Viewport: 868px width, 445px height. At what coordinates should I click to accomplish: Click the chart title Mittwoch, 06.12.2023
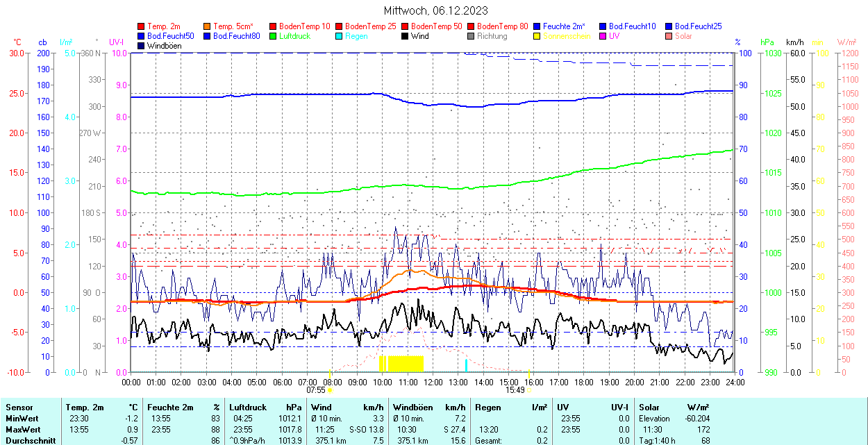click(x=435, y=10)
